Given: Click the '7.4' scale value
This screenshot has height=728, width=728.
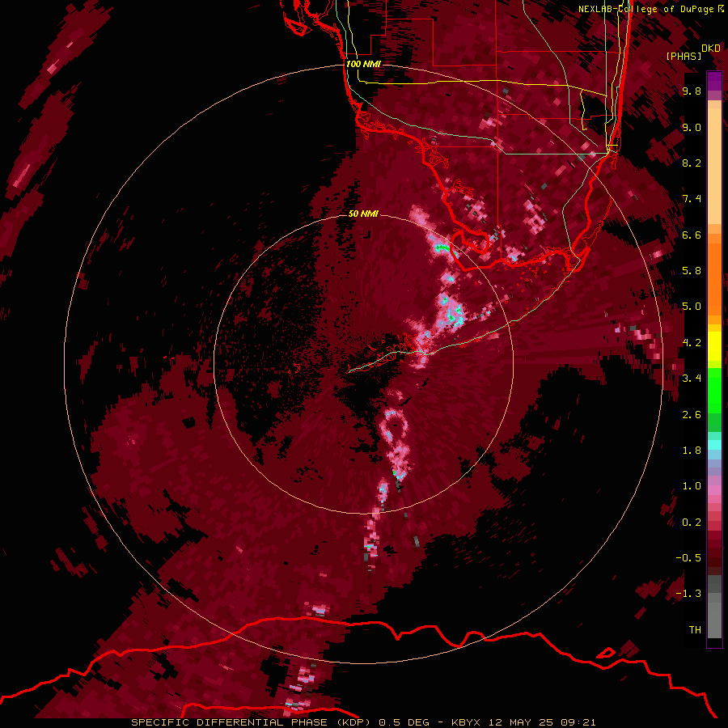Looking at the screenshot, I should click(692, 199).
